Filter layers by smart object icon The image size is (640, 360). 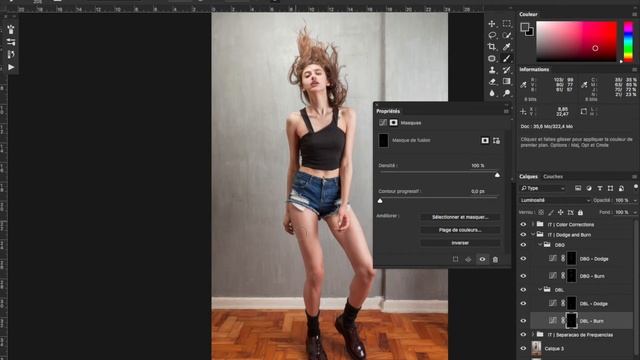(621, 188)
